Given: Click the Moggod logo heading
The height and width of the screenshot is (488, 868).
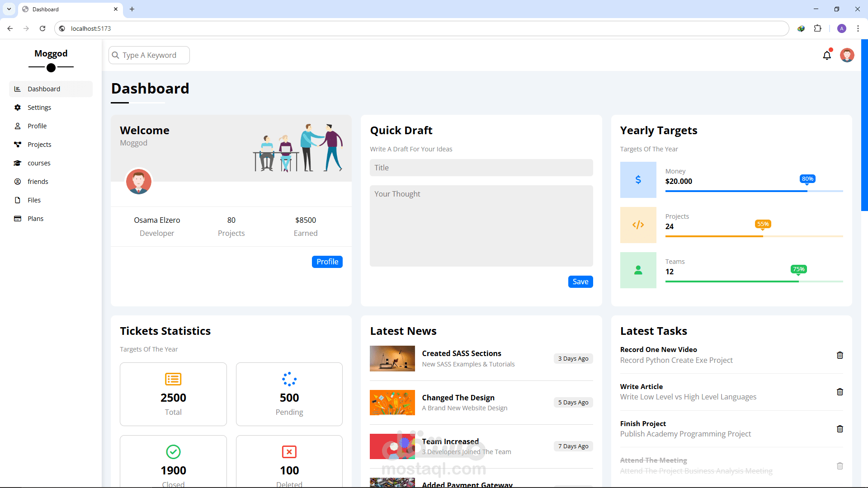Looking at the screenshot, I should coord(51,53).
